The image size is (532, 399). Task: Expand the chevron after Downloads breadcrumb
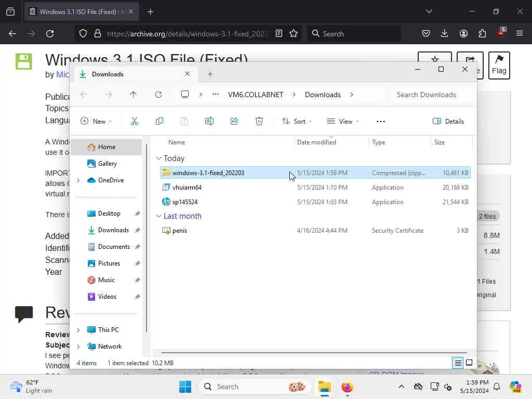(352, 95)
